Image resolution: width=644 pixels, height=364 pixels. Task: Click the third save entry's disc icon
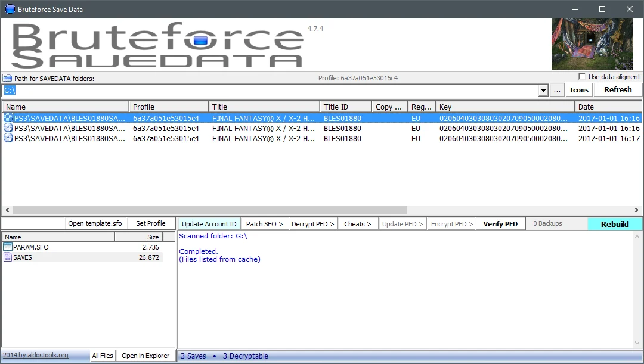(8, 138)
